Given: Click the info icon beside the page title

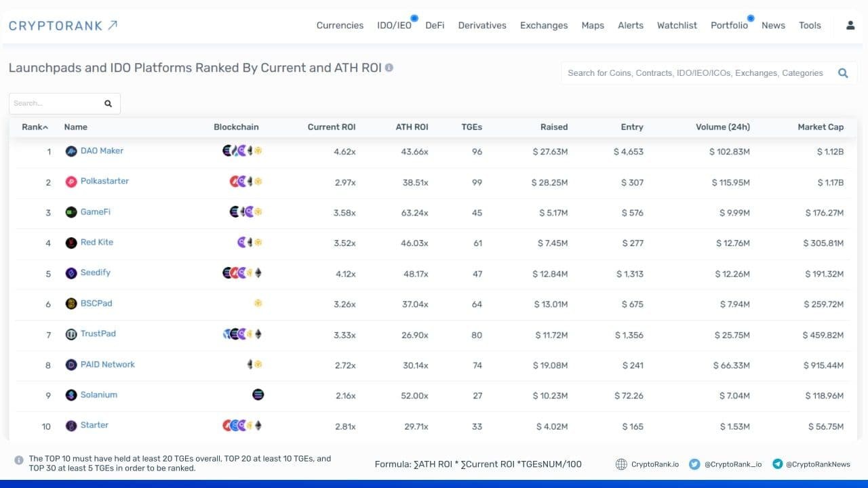Looking at the screenshot, I should pos(389,68).
